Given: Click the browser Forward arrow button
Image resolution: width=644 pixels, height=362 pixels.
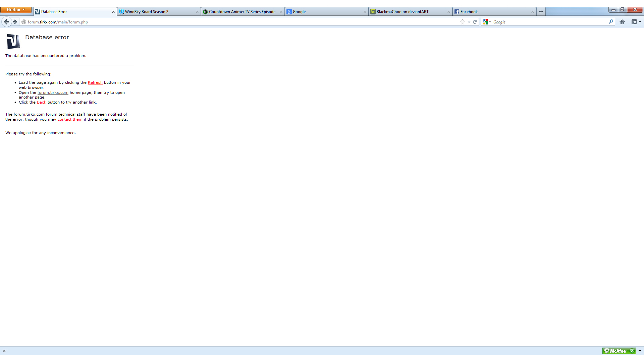Looking at the screenshot, I should click(15, 22).
